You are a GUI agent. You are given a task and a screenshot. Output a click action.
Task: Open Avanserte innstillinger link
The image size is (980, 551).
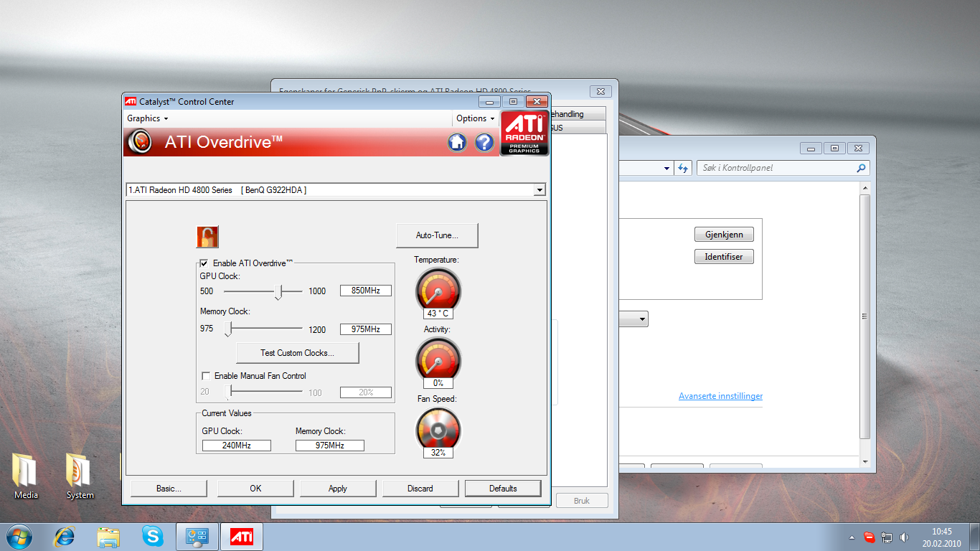coord(720,396)
